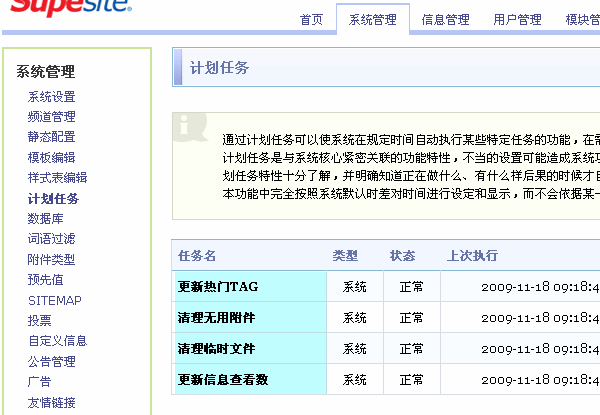Viewport: 600px width, 415px height.
Task: Open 模板编辑 in the sidebar
Action: [51, 158]
